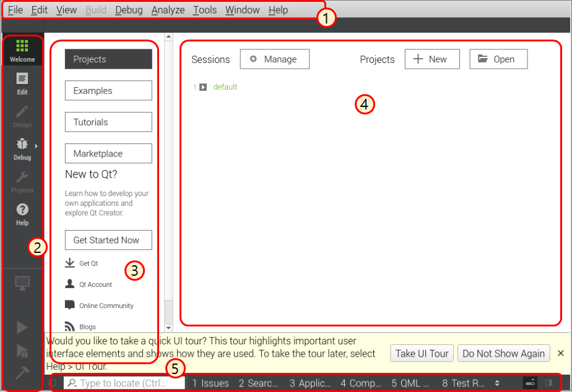This screenshot has width=572, height=392.
Task: Open the 3 Application Output pane
Action: (310, 383)
